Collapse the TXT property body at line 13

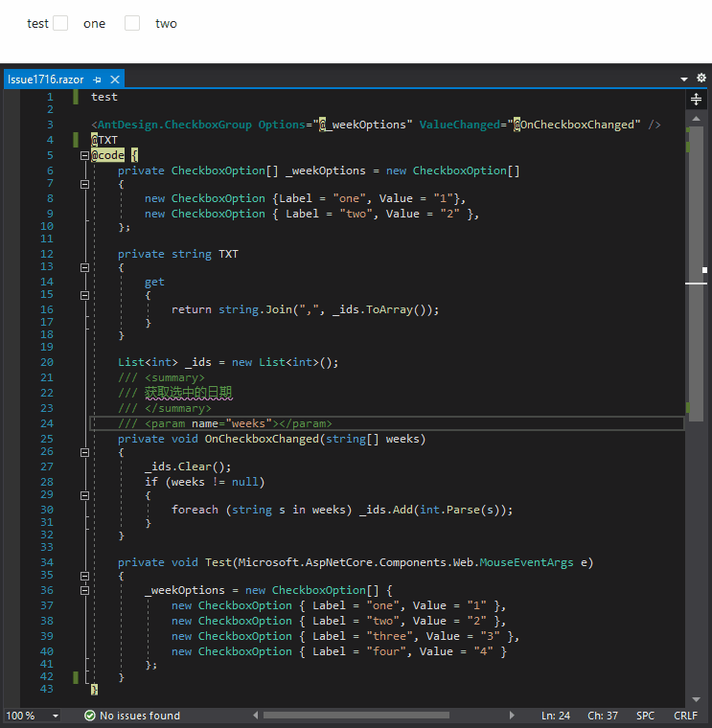(84, 267)
